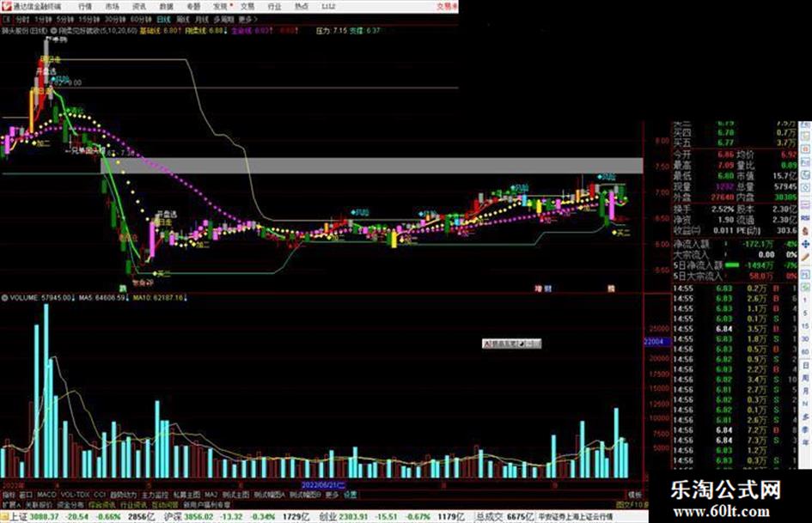Image resolution: width=812 pixels, height=523 pixels.
Task: Open the 发现 menu
Action: (x=220, y=7)
